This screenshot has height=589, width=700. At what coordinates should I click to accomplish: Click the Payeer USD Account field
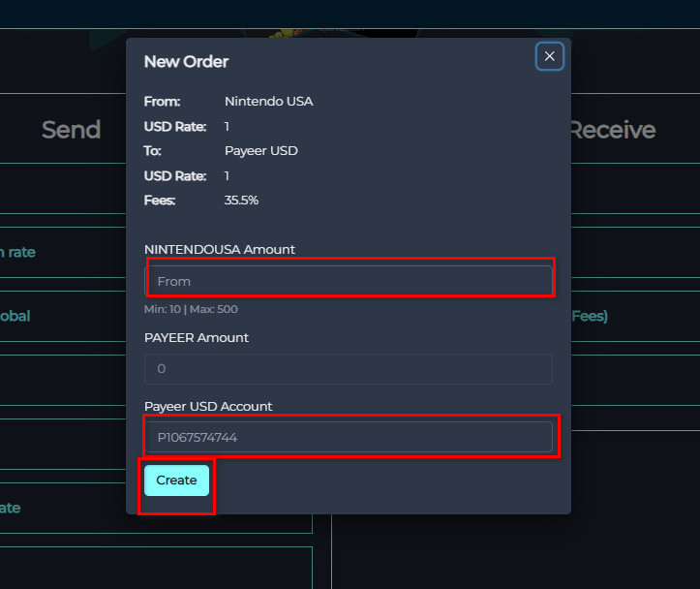(x=349, y=437)
